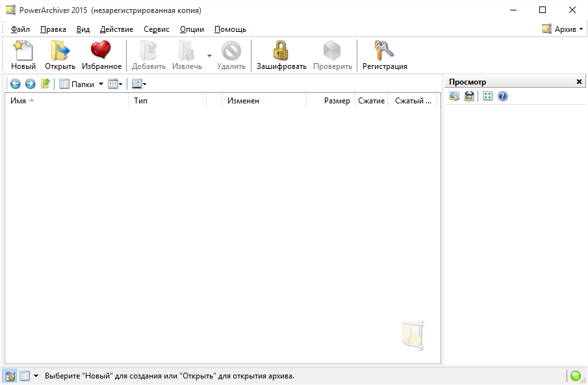
Task: Open the layout dropdown after the toolbar separator
Action: [x=139, y=84]
